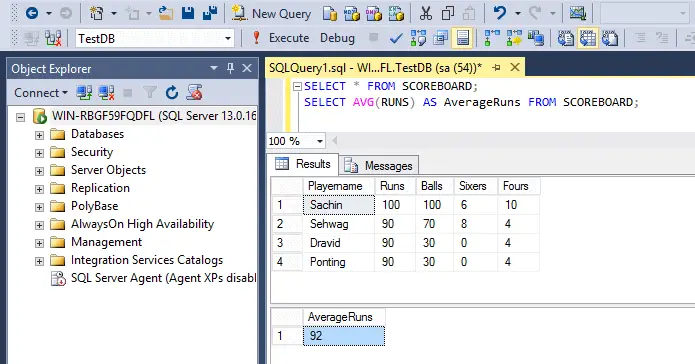Click the New Project icon
Screen dimensions: 695x364
[x=97, y=13]
